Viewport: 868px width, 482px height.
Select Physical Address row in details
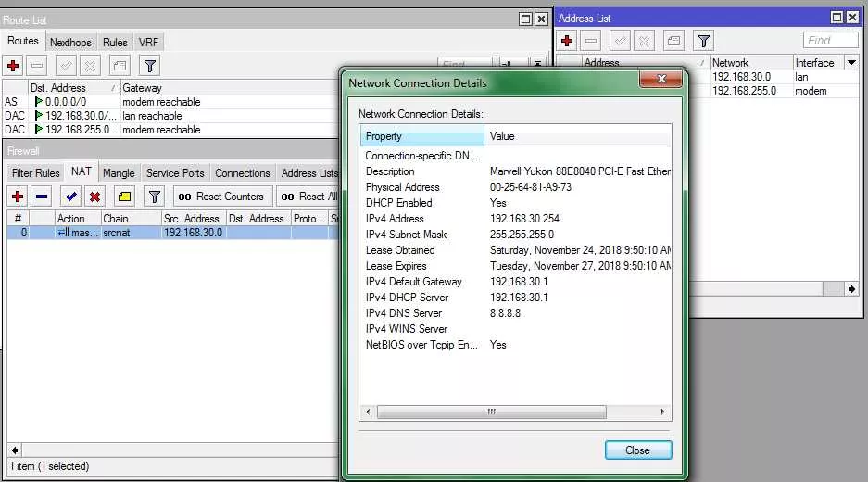pyautogui.click(x=515, y=187)
